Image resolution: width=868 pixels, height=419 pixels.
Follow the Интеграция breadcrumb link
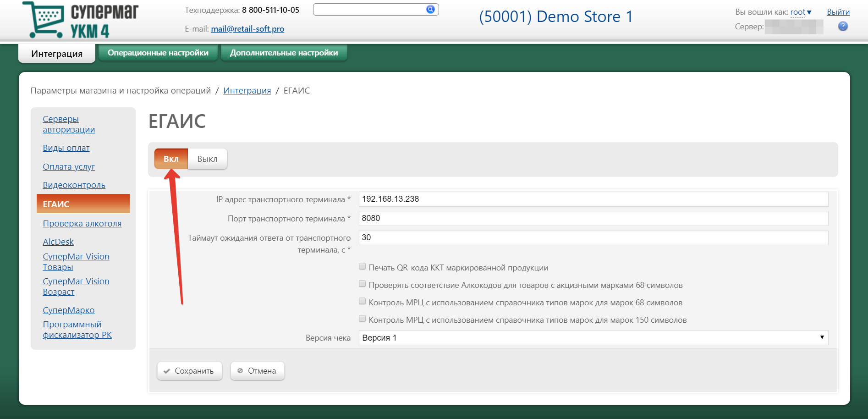[247, 91]
